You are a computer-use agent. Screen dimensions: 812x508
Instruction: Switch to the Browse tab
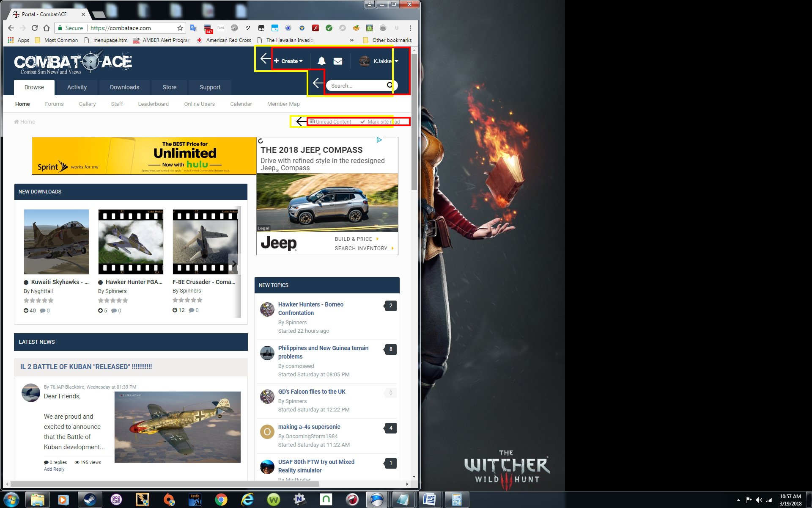point(34,87)
